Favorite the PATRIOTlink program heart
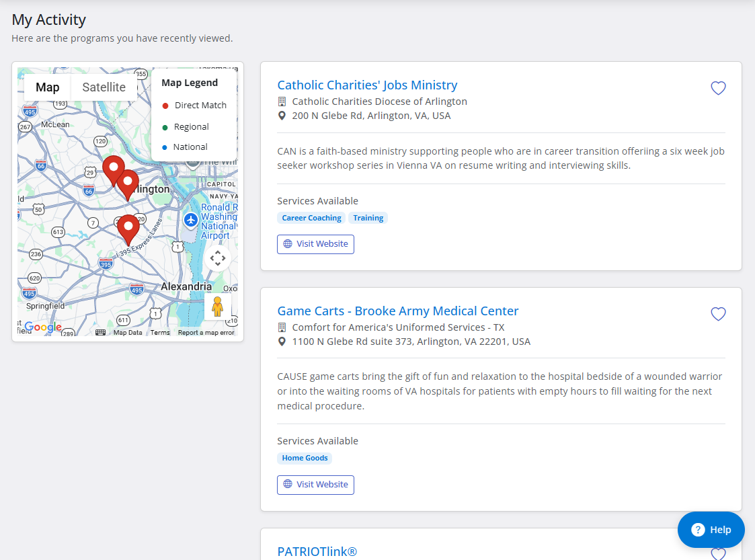 (718, 554)
